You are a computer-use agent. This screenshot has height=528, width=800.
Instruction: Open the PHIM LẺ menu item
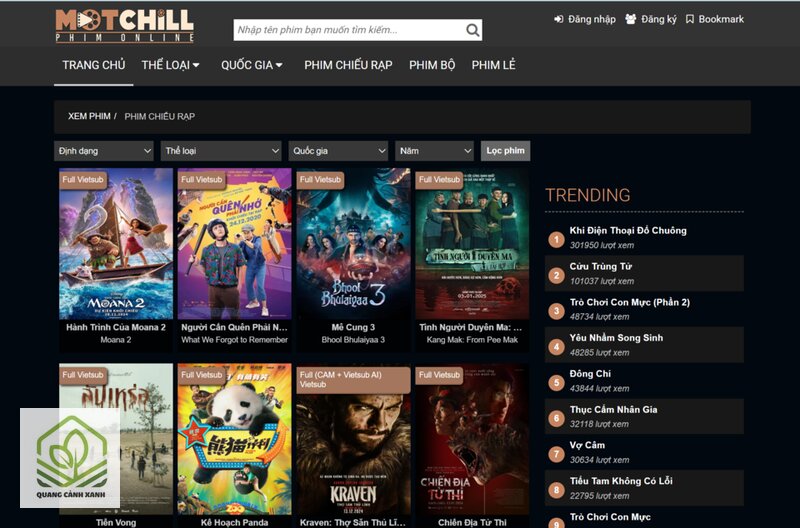click(493, 65)
